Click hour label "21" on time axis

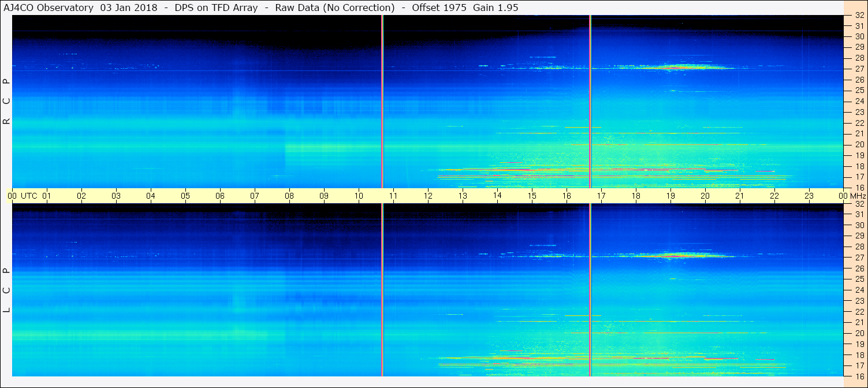[x=740, y=196]
